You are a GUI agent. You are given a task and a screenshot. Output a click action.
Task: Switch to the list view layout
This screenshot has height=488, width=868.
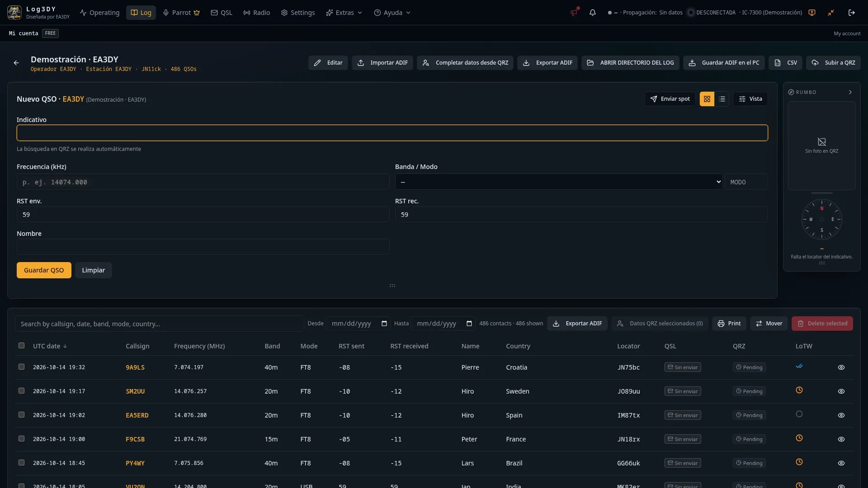722,99
